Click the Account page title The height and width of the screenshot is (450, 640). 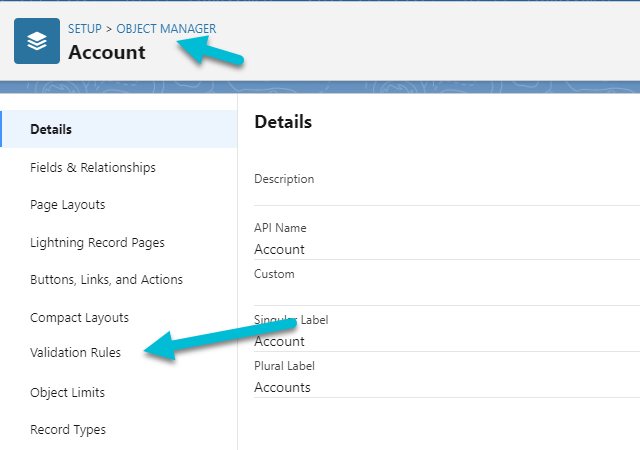click(x=107, y=52)
